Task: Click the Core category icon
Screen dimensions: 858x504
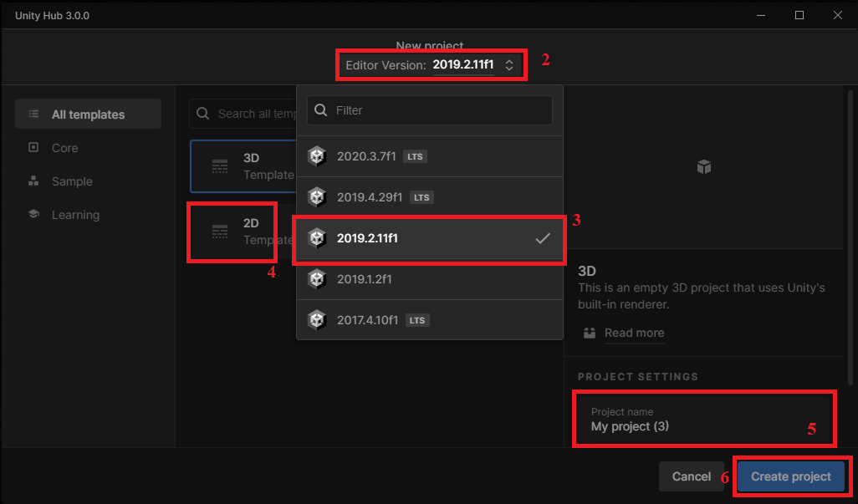Action: click(x=33, y=148)
